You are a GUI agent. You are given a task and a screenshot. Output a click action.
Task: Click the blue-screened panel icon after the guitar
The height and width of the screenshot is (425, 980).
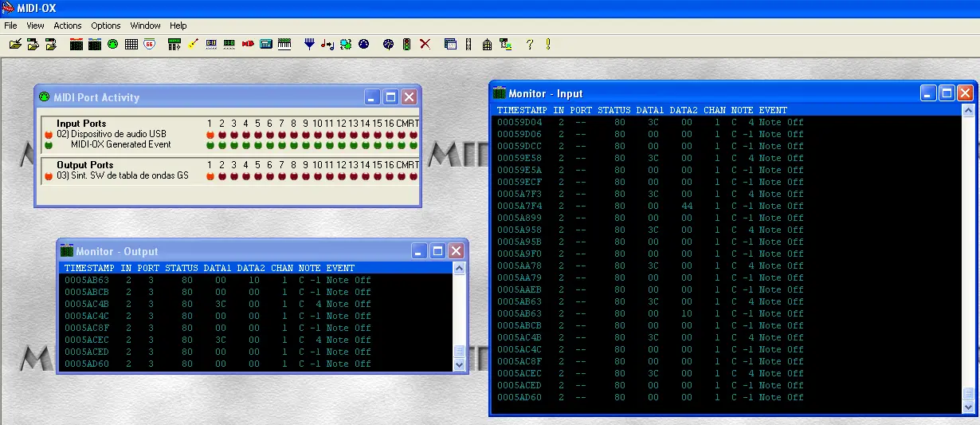pyautogui.click(x=212, y=45)
